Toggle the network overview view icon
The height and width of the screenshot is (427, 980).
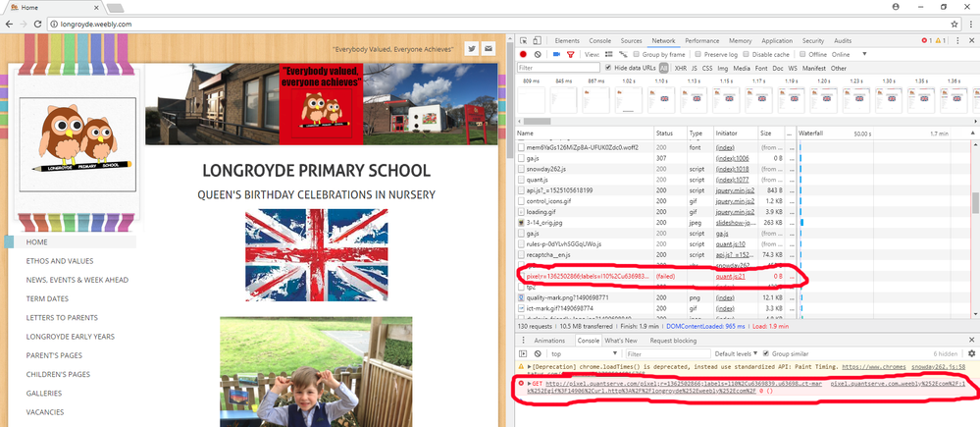[x=623, y=54]
